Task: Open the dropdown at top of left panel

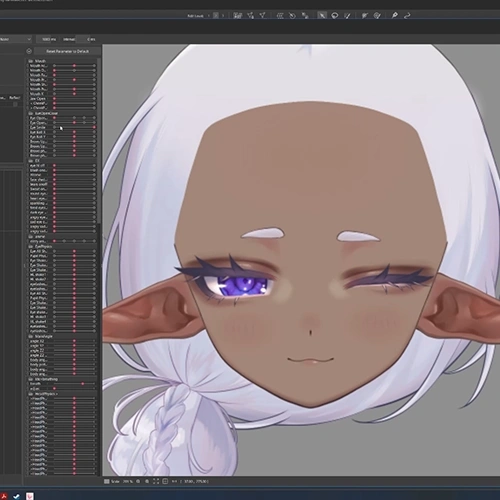Action: 15,39
